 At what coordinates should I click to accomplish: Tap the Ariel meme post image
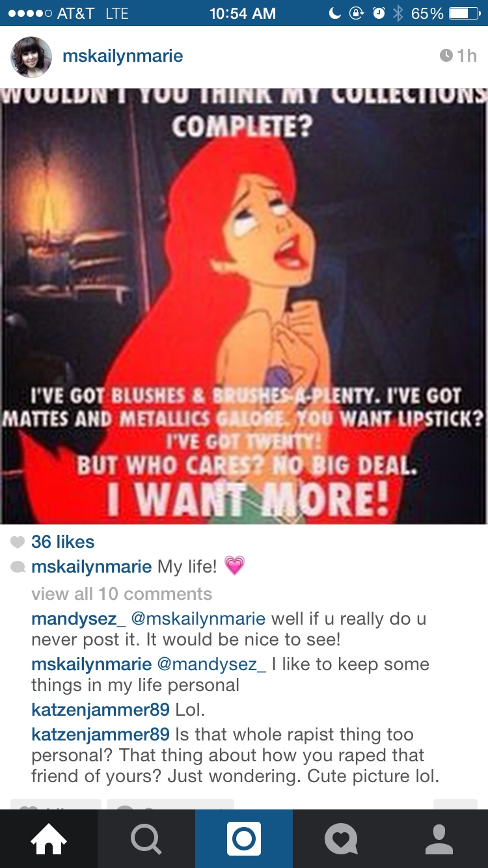coord(244,306)
